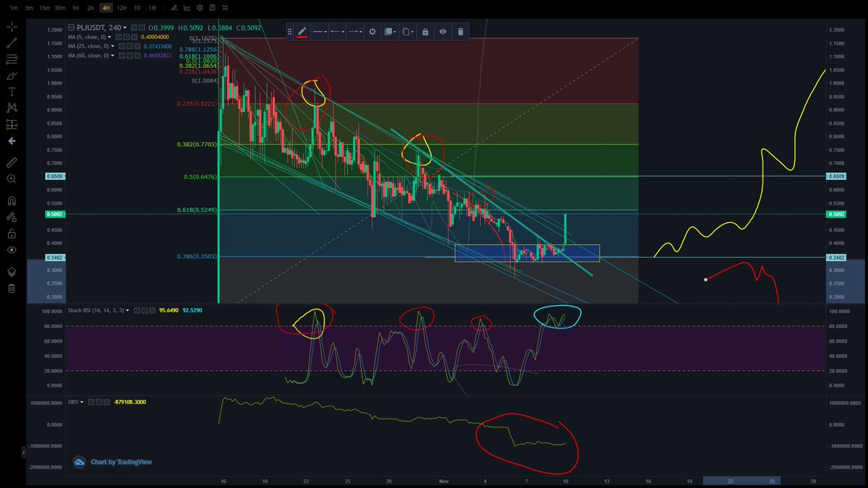The width and height of the screenshot is (868, 488).
Task: Switch to the 1m timeframe
Action: click(14, 8)
